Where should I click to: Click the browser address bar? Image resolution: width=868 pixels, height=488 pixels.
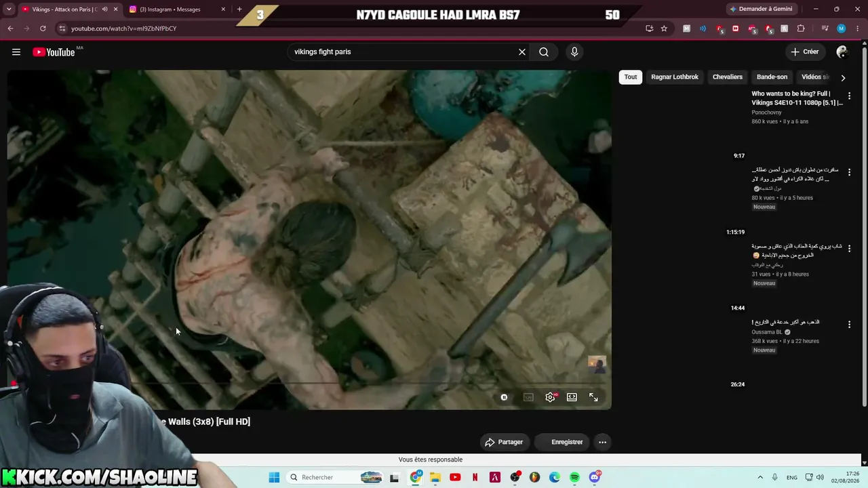click(x=353, y=28)
